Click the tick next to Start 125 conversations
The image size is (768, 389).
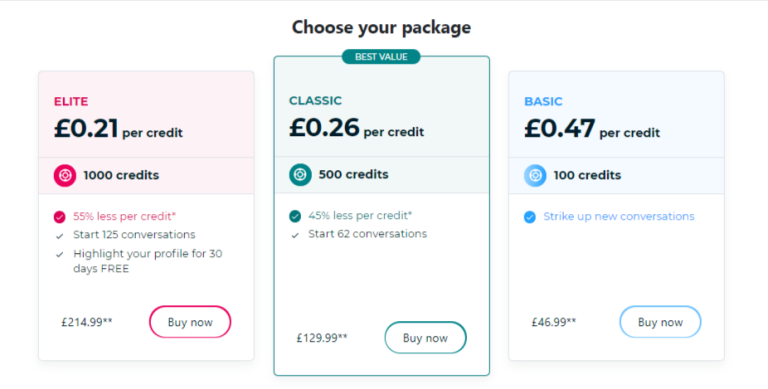tap(60, 236)
